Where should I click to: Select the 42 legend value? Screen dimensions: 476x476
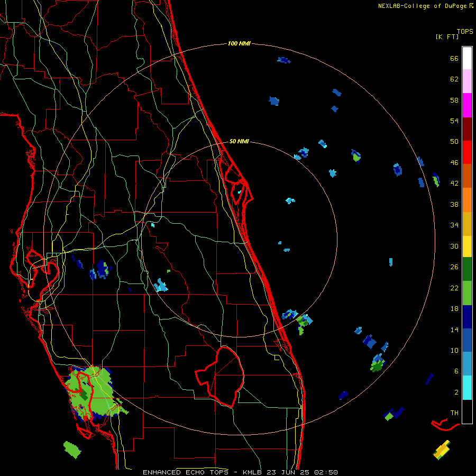[454, 184]
